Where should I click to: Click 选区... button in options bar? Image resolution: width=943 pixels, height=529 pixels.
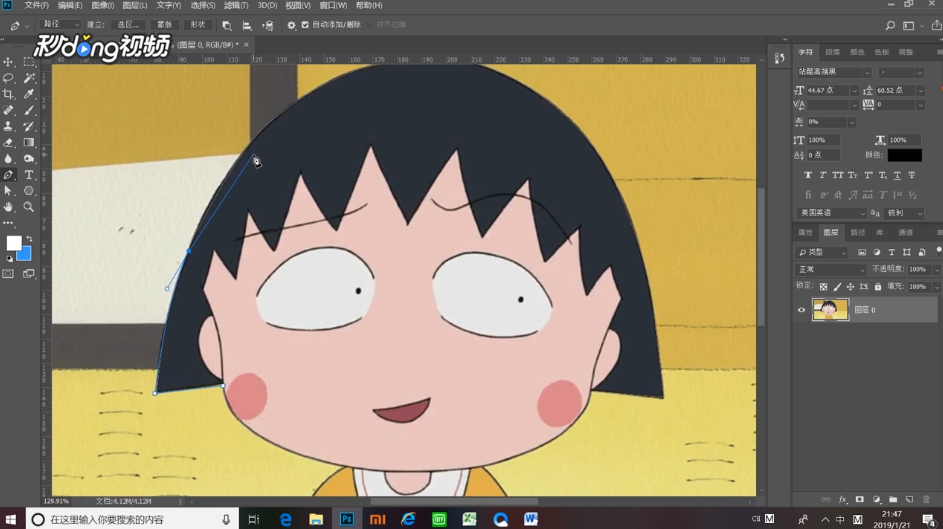128,25
